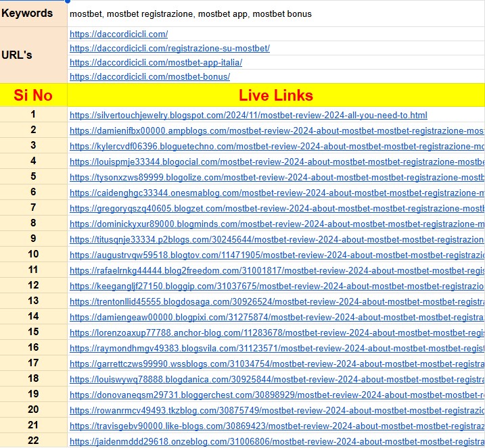This screenshot has width=485, height=448.
Task: Select the cell with serial number 13
Action: [33, 301]
